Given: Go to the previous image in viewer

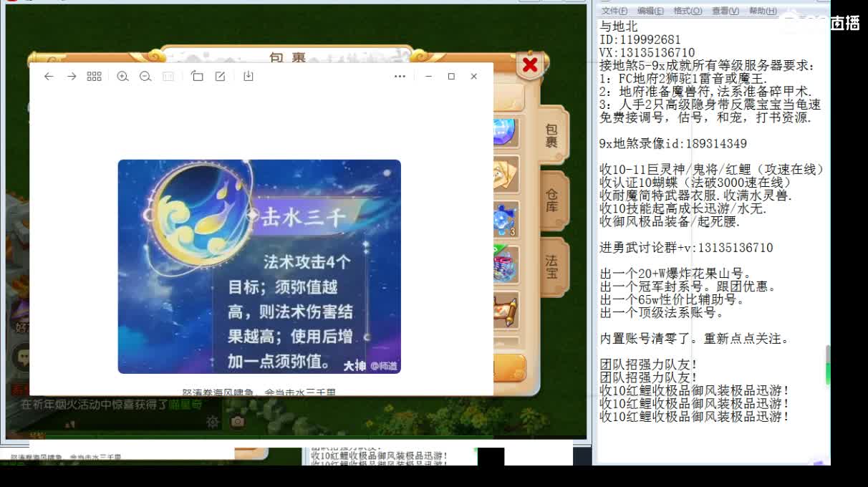Looking at the screenshot, I should [x=49, y=76].
